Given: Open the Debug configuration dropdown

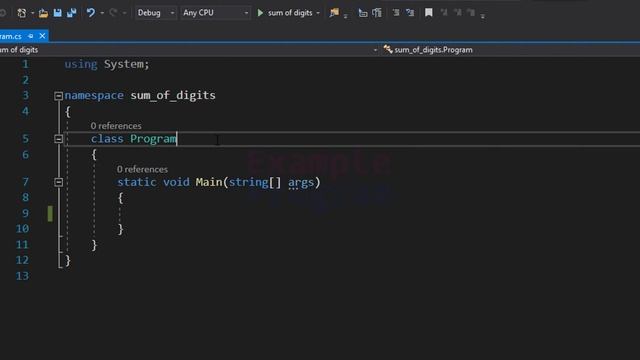Looking at the screenshot, I should click(x=156, y=13).
